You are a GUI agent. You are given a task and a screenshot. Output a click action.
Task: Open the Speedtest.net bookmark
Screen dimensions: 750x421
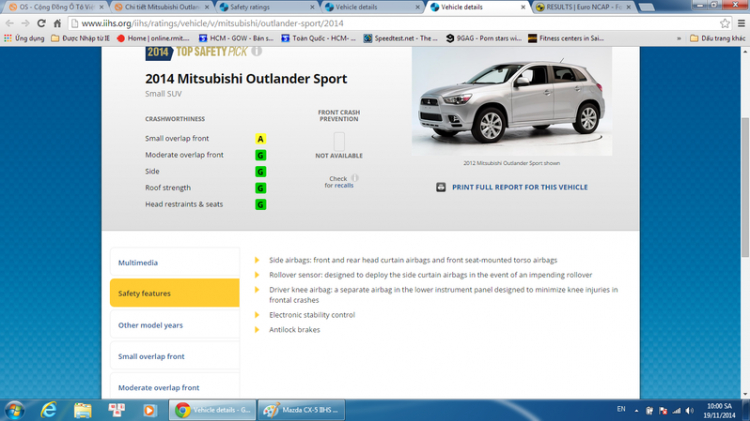pyautogui.click(x=400, y=38)
